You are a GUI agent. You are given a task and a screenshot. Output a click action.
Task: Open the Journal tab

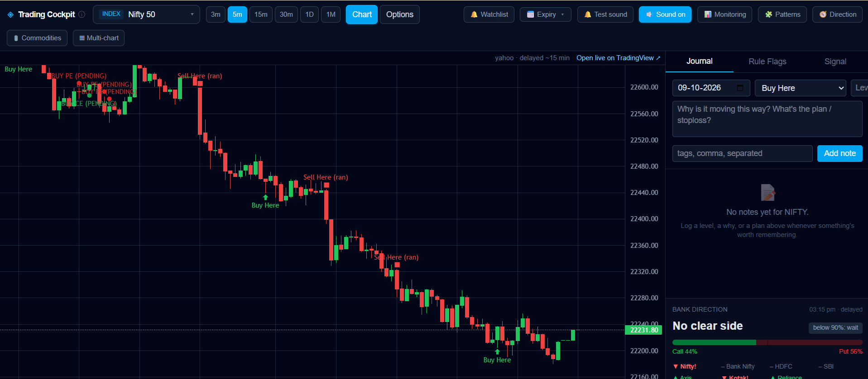click(x=700, y=62)
